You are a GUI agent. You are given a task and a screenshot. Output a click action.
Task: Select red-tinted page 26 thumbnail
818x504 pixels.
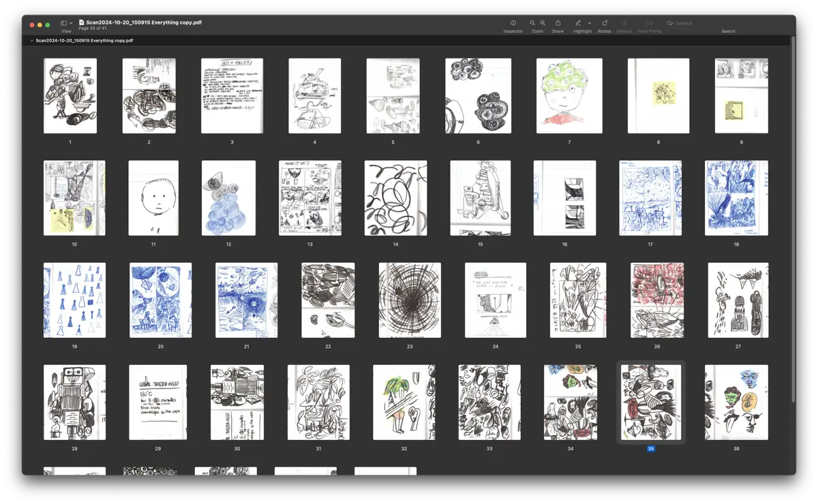[x=657, y=300]
